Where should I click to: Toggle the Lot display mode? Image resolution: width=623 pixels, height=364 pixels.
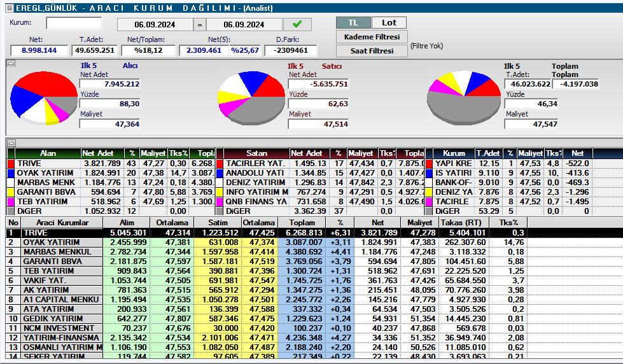(389, 23)
